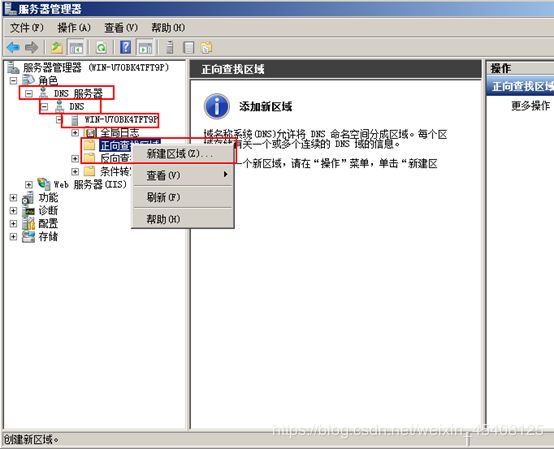The width and height of the screenshot is (554, 449).
Task: Click the 角色 roles icon in tree
Action: coord(28,80)
